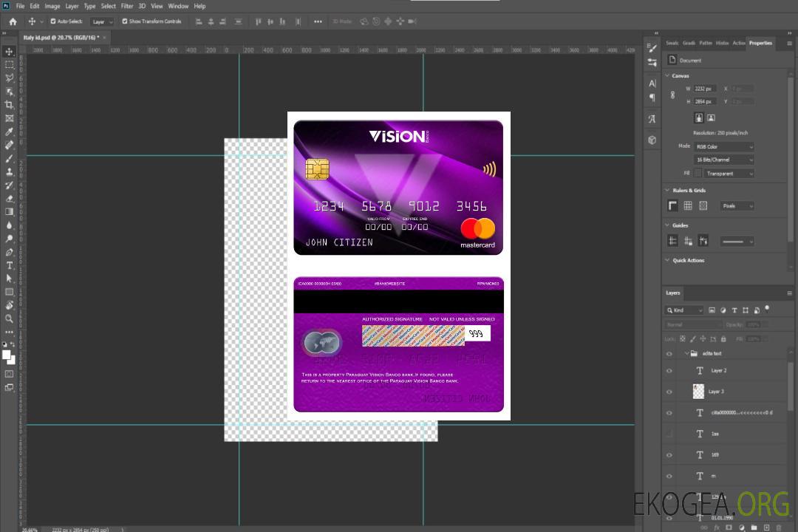Select the Crop tool

point(9,105)
